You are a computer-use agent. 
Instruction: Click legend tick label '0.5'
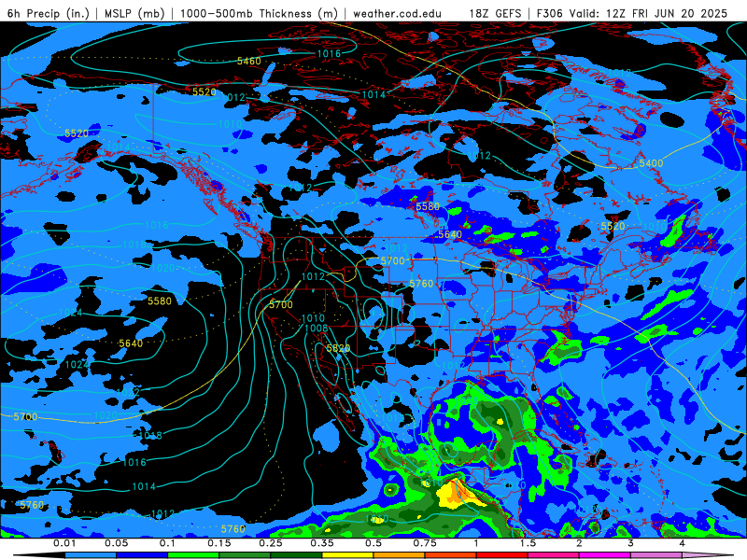[373, 543]
